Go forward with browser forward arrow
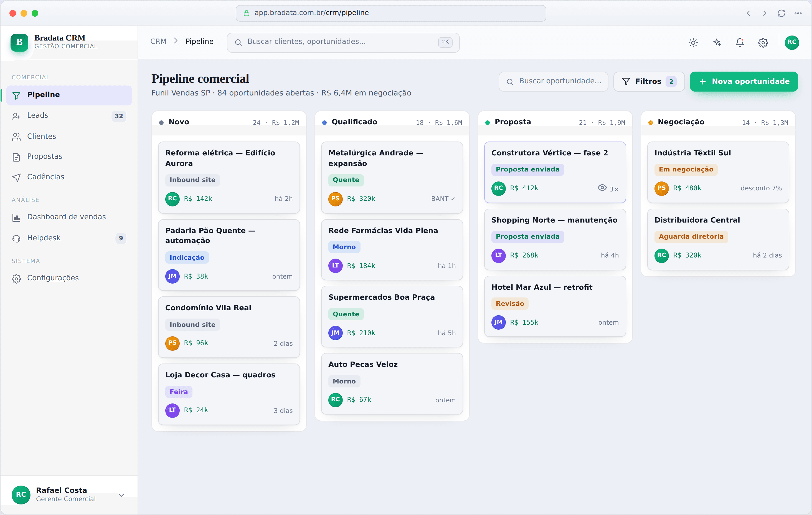 765,13
